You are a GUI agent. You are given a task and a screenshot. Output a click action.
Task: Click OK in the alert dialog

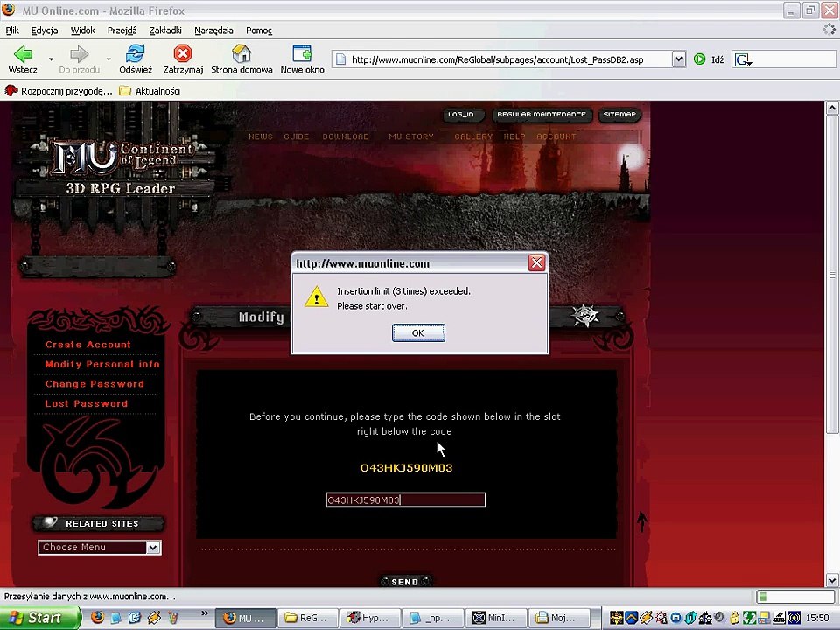coord(418,332)
